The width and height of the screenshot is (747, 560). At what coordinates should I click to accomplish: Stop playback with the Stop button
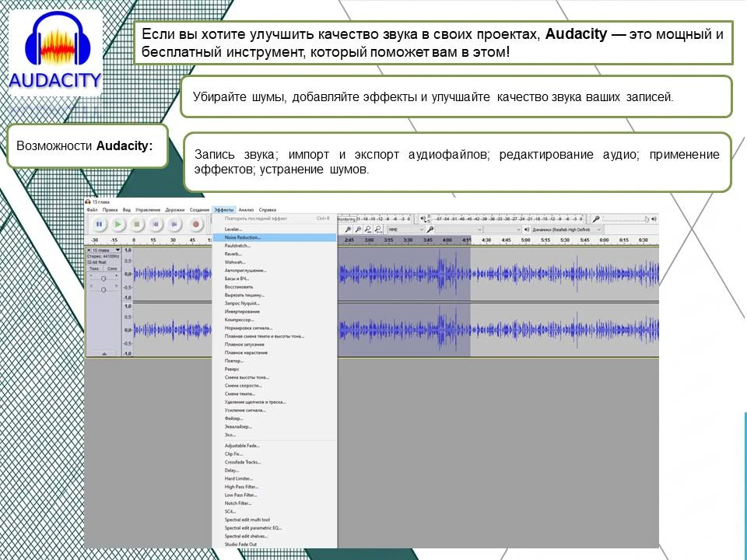(x=137, y=224)
